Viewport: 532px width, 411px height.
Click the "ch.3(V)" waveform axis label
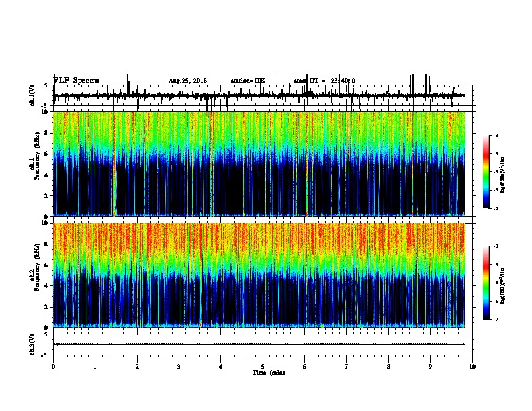pos(32,345)
